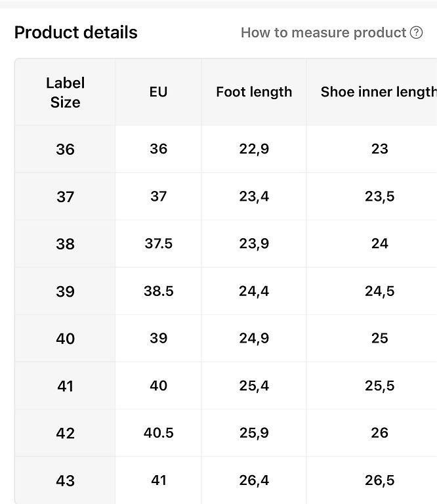Image resolution: width=437 pixels, height=504 pixels.
Task: Click the EU column header
Action: [158, 93]
